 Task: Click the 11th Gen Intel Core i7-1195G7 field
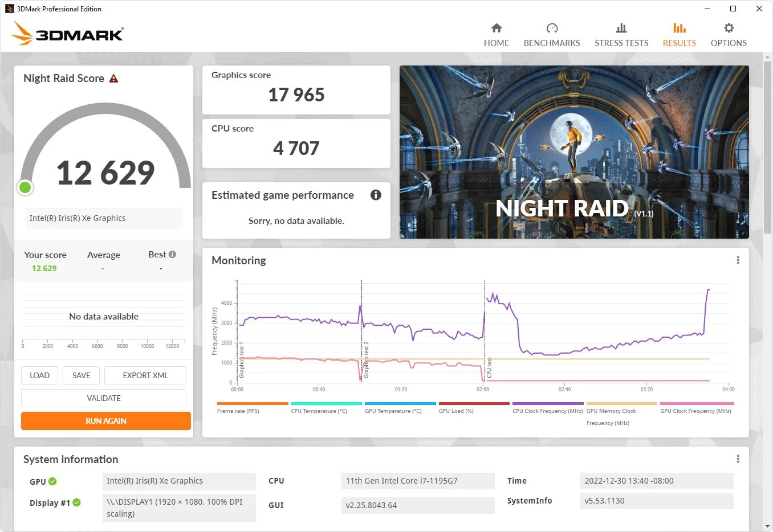(x=418, y=481)
